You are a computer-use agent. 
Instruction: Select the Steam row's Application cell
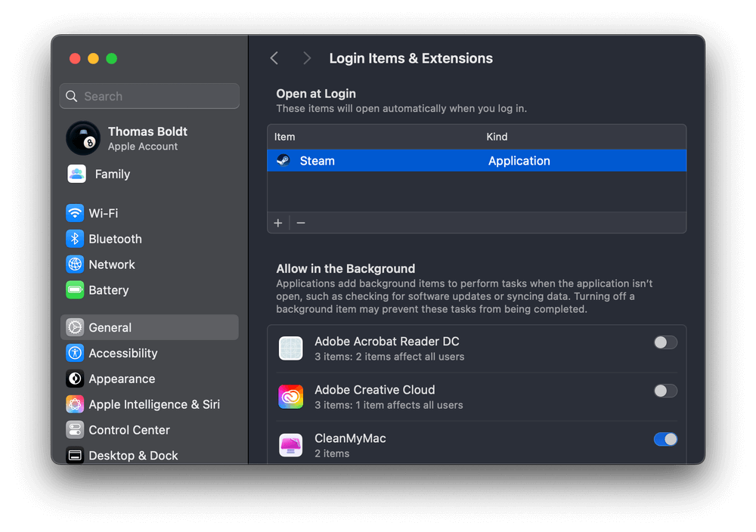coord(519,160)
